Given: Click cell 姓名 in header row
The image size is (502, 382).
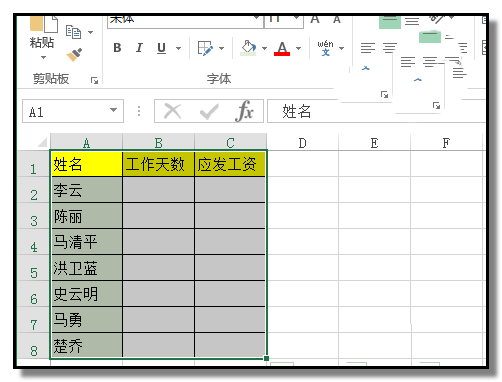Looking at the screenshot, I should [87, 164].
